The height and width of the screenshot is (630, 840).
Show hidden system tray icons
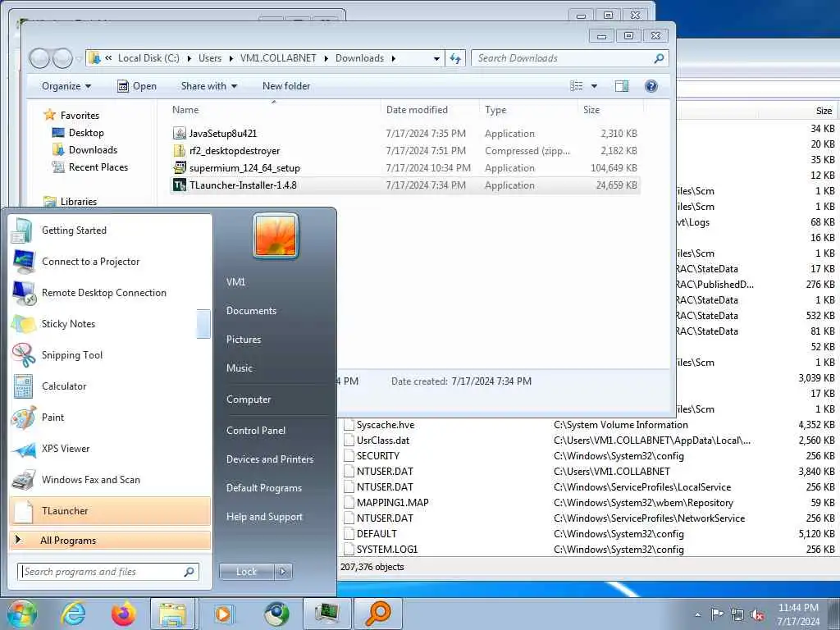(x=697, y=614)
